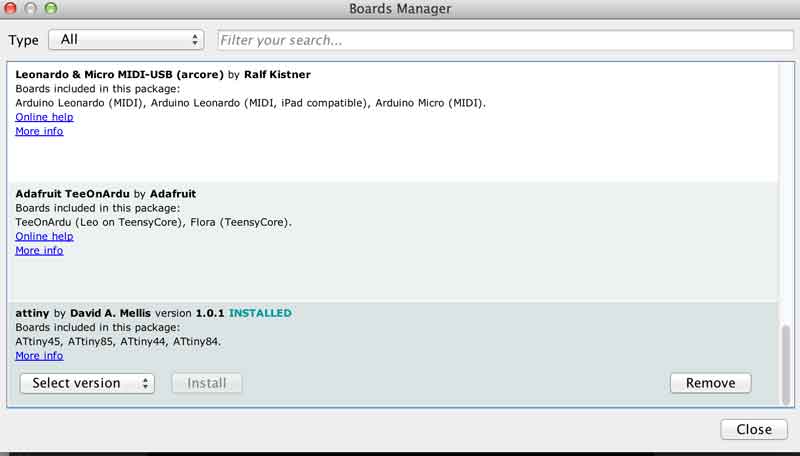The height and width of the screenshot is (456, 800).
Task: Click the Filter your search field
Action: coord(505,40)
